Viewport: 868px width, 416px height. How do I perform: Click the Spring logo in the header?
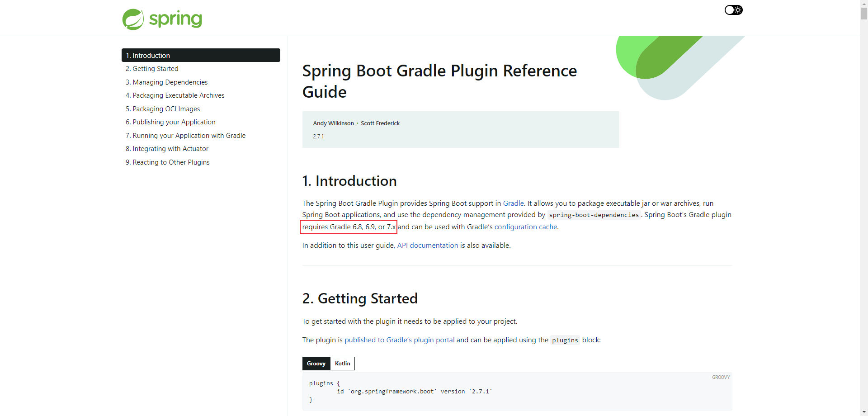(162, 19)
